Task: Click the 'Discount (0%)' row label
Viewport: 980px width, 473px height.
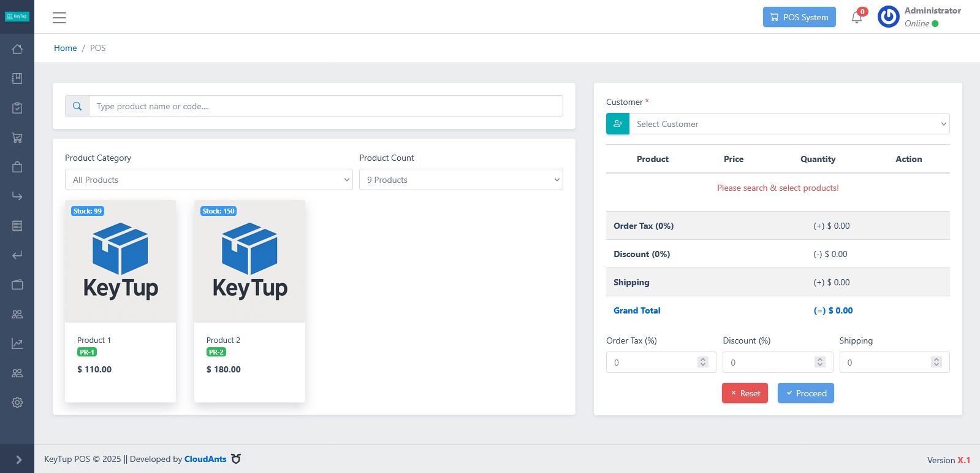Action: coord(642,254)
